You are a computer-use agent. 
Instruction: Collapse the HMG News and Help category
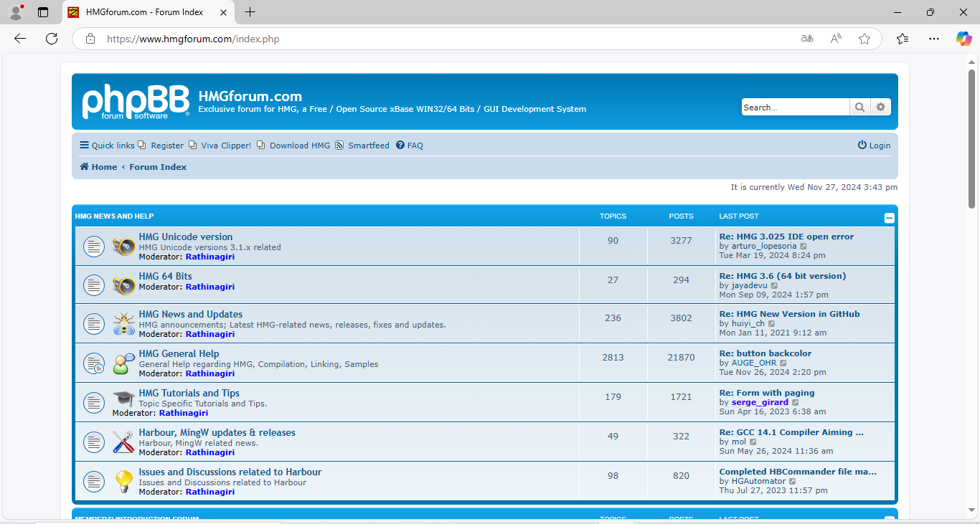pos(889,218)
